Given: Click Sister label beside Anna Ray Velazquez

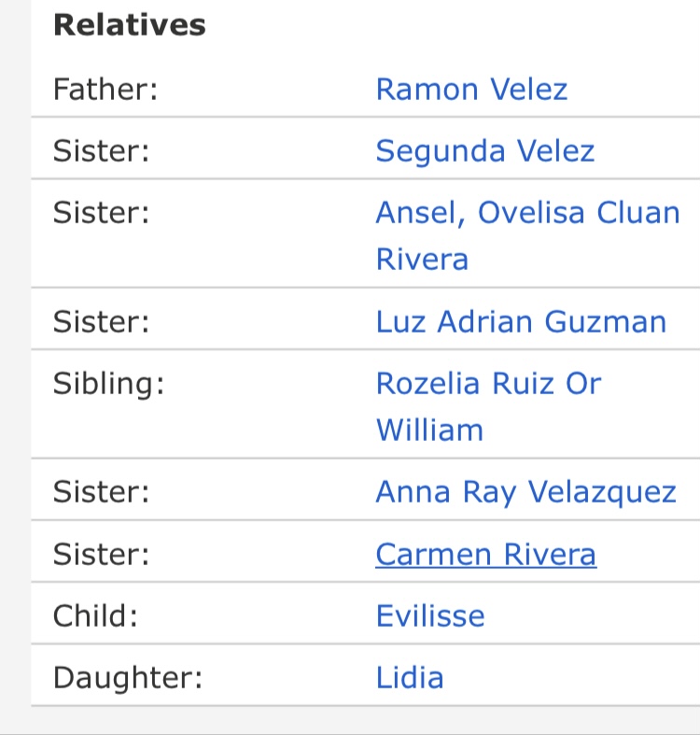Looking at the screenshot, I should (x=101, y=492).
